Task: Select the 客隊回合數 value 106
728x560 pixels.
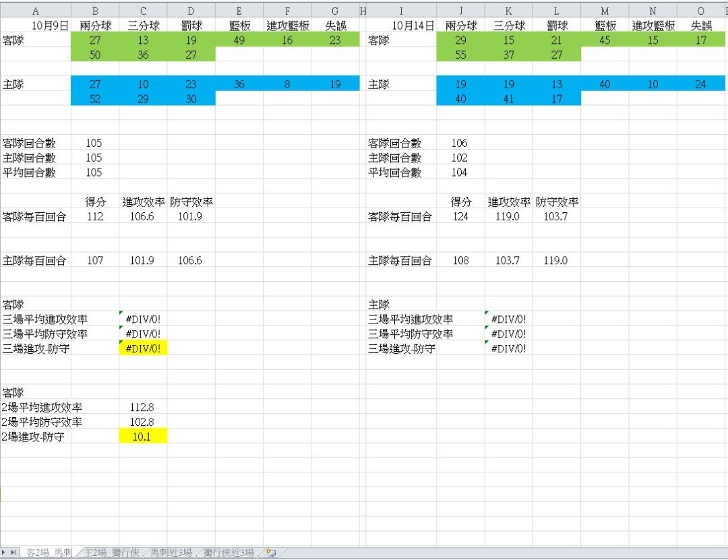Action: [x=460, y=143]
